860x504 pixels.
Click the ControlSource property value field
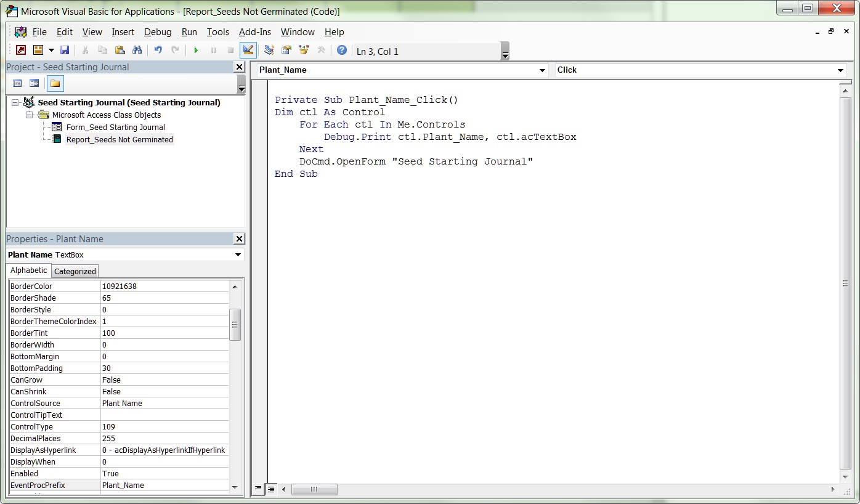(164, 404)
